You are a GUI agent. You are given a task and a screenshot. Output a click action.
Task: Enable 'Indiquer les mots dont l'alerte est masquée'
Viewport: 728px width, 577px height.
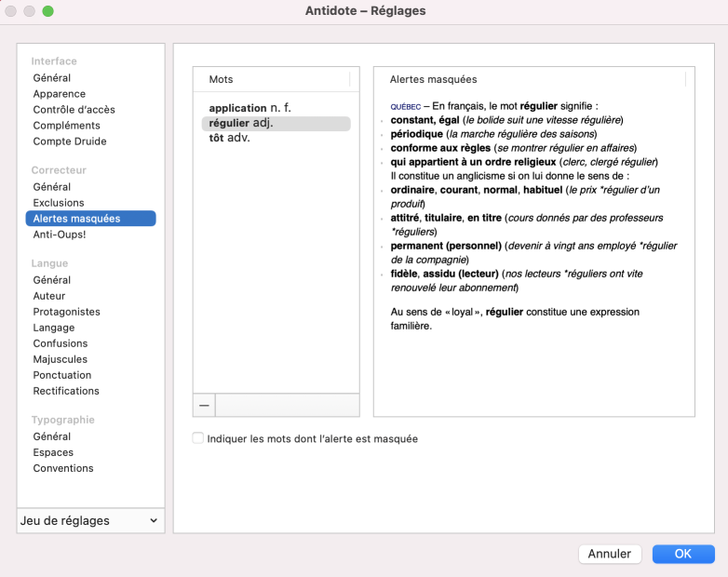coord(198,438)
